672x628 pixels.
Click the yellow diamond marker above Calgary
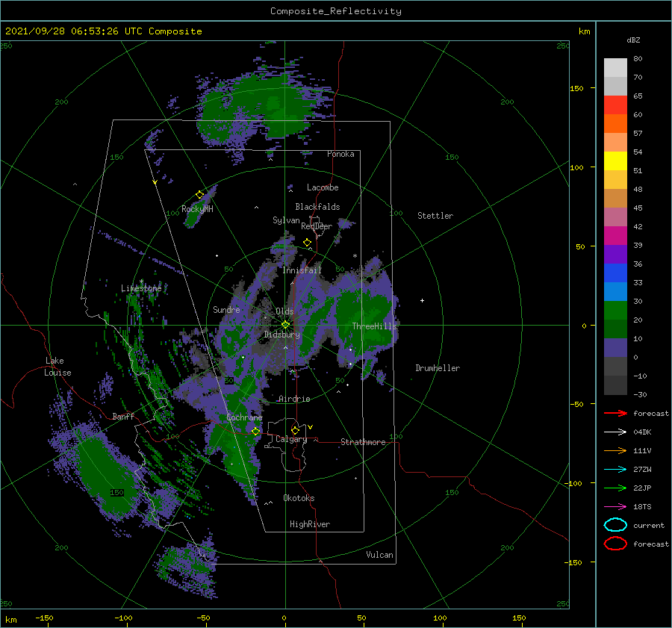pos(295,430)
